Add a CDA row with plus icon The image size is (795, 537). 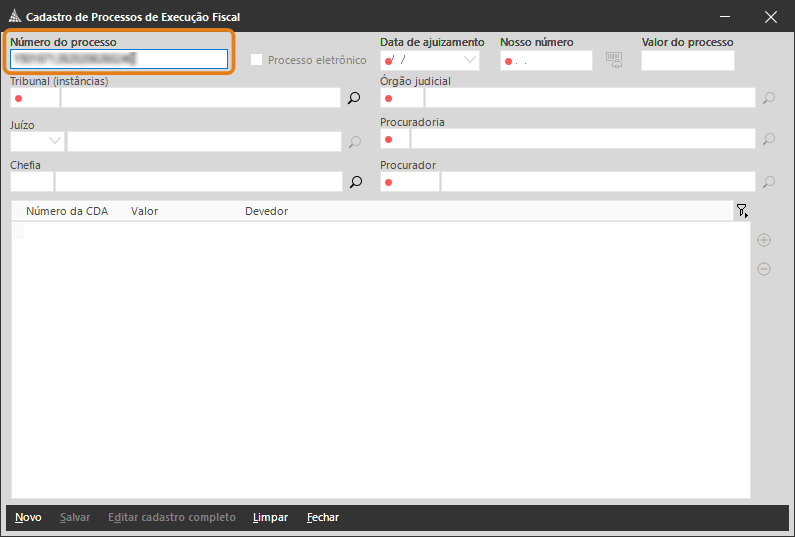764,240
